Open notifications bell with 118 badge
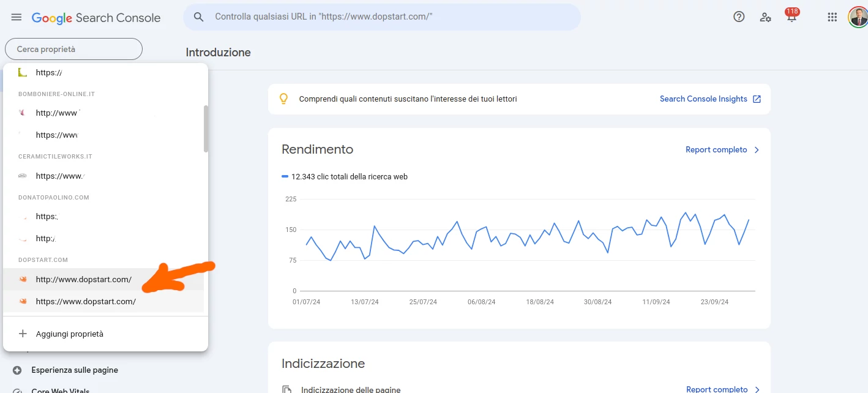 click(791, 16)
